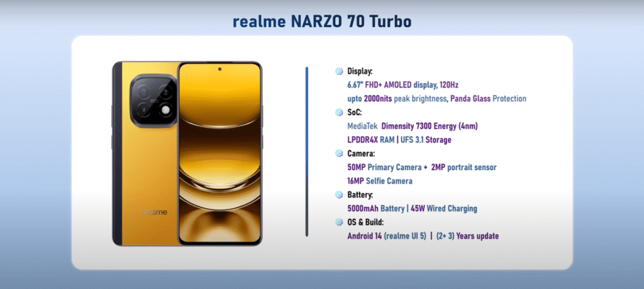
Task: Click "6.67" FHD+ AMOLED display, 120Hz" line
Action: coord(402,85)
